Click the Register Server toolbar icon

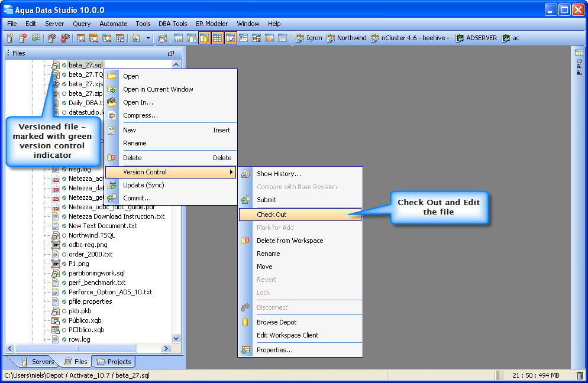(10, 38)
